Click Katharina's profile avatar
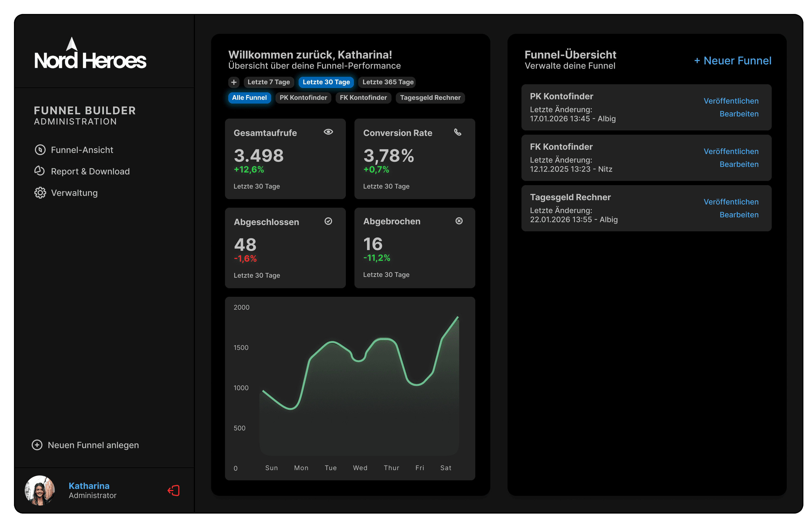The image size is (812, 527). click(x=39, y=490)
